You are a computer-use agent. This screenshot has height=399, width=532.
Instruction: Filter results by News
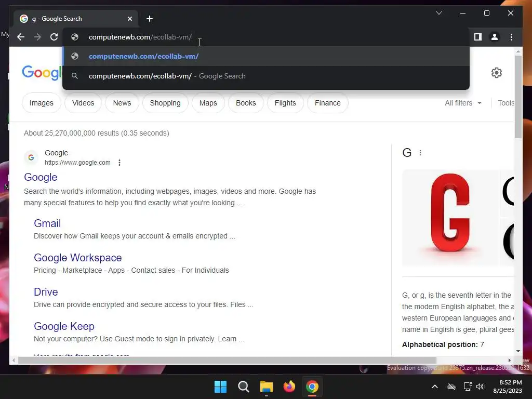click(x=122, y=103)
